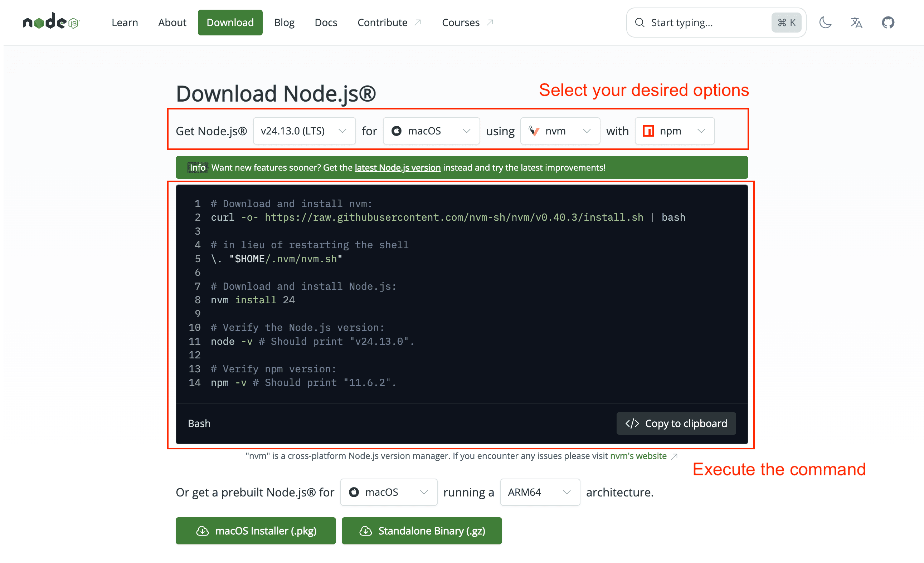Open the GitHub repository icon
Screen dimensions: 924x563
pyautogui.click(x=887, y=23)
